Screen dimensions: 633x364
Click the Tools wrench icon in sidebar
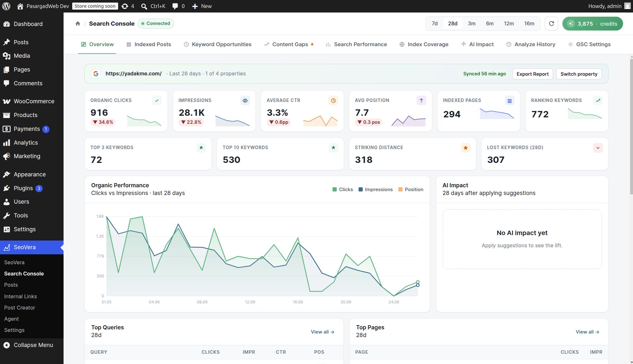pyautogui.click(x=6, y=216)
